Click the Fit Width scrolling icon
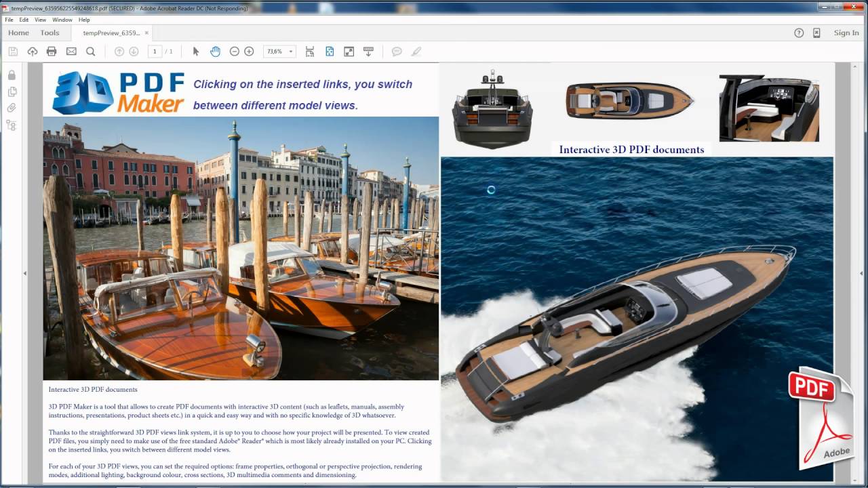The height and width of the screenshot is (488, 868). click(310, 52)
